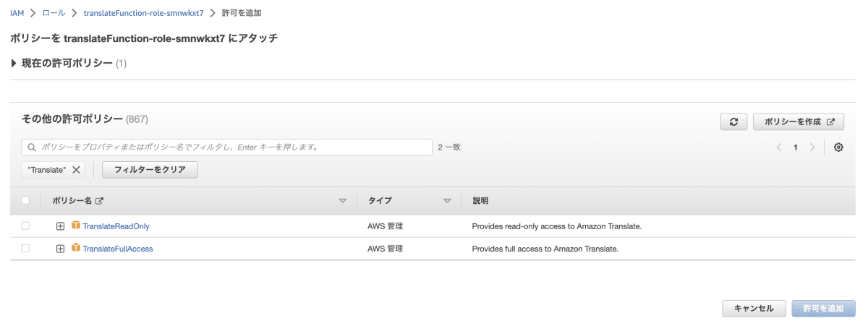
Task: Toggle the select-all checkbox in table header
Action: pyautogui.click(x=26, y=201)
